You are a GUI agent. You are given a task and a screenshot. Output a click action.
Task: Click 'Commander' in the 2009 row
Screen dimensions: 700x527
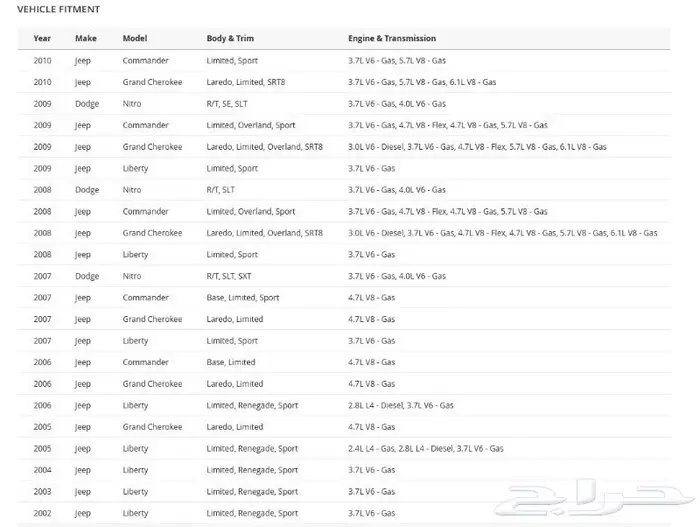coord(146,125)
